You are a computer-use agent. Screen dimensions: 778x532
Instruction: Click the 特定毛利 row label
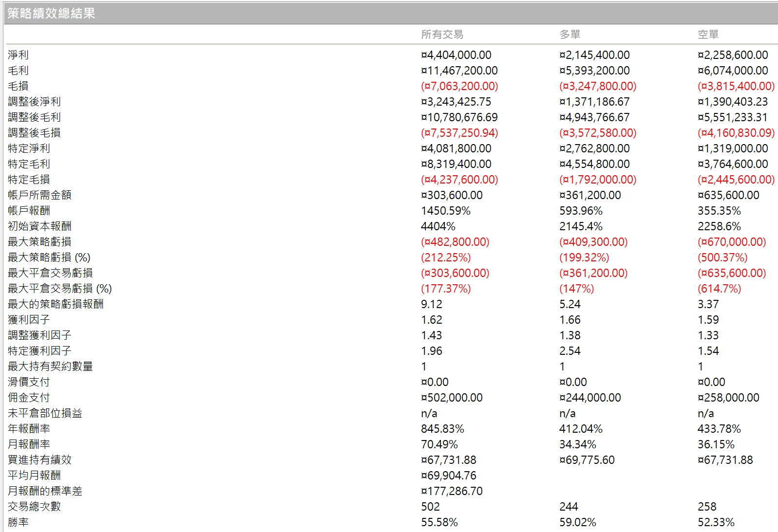(29, 164)
